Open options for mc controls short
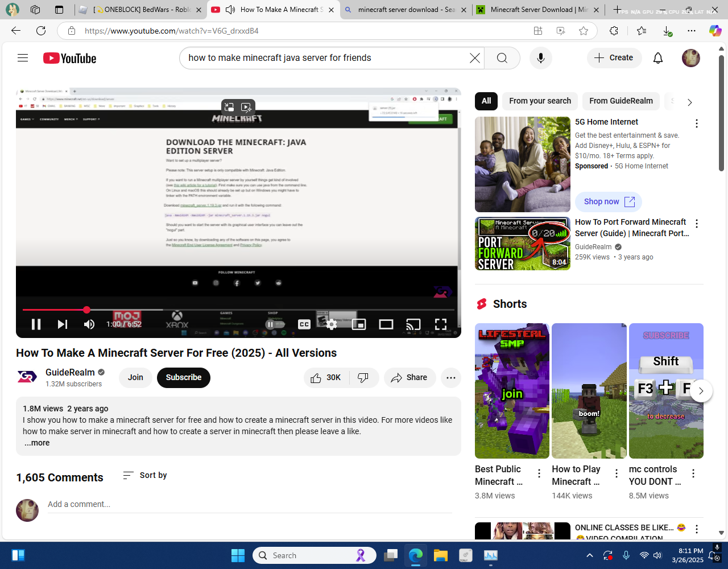 [x=693, y=473]
